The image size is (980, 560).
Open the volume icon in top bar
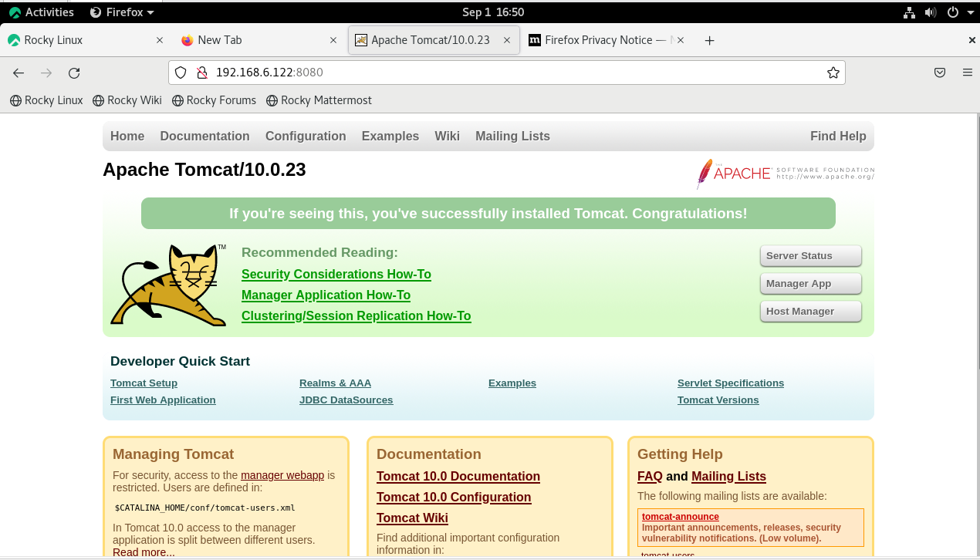[x=931, y=12]
